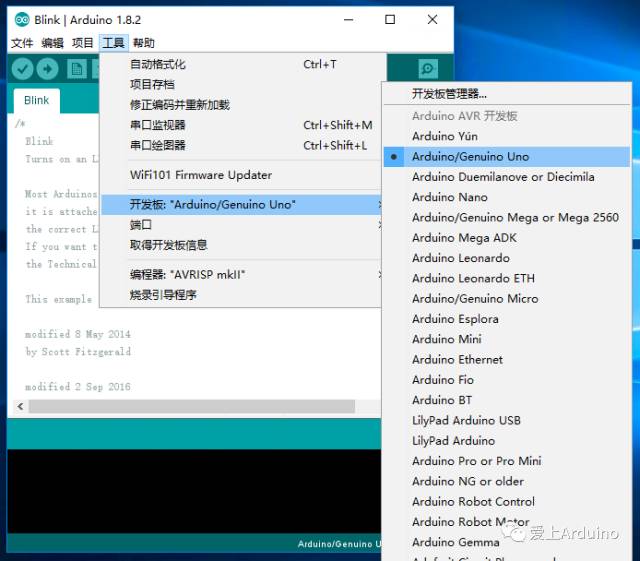
Task: Select the Blink sketch tab
Action: click(x=36, y=100)
